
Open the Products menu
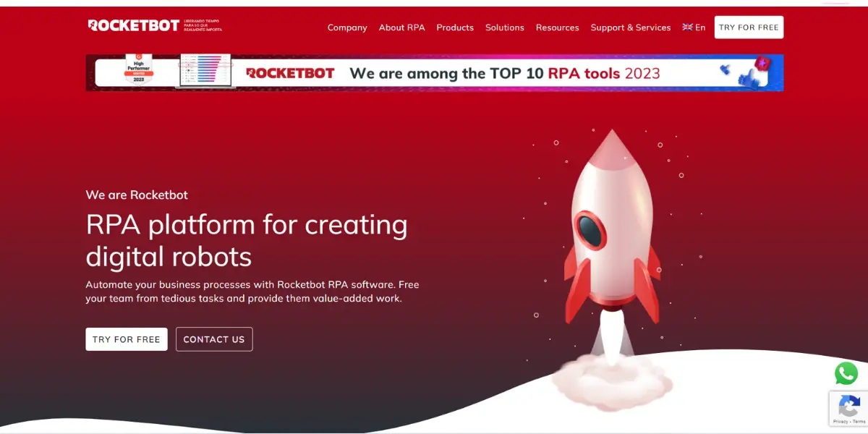(x=455, y=27)
